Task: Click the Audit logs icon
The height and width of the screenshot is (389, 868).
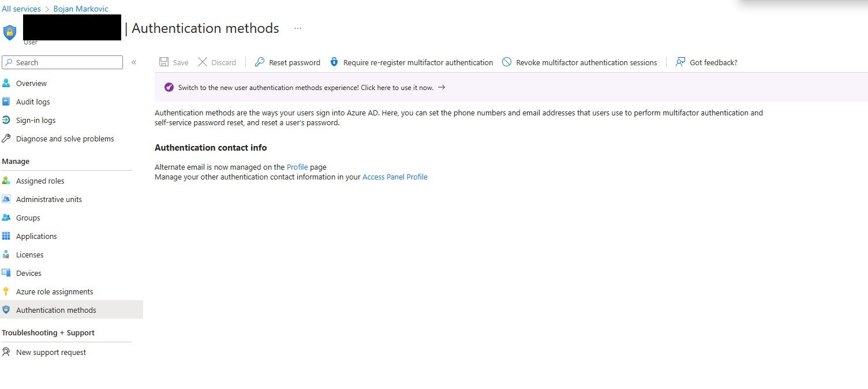Action: pyautogui.click(x=6, y=102)
